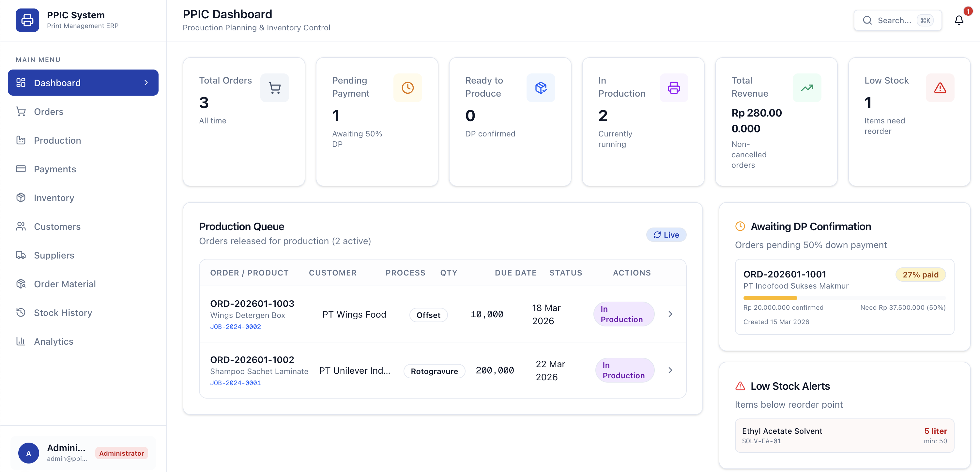Open the ORD-202601-1001 awaiting DP card

844,297
